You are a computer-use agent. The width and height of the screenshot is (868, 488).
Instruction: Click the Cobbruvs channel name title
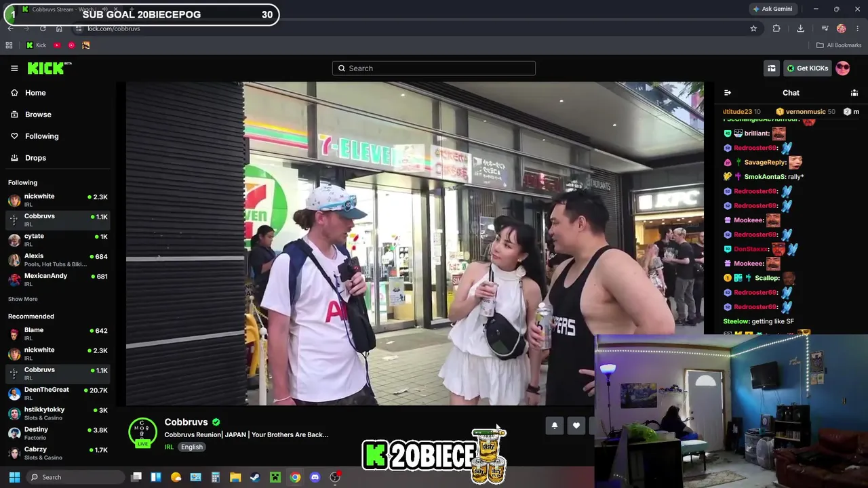tap(186, 422)
